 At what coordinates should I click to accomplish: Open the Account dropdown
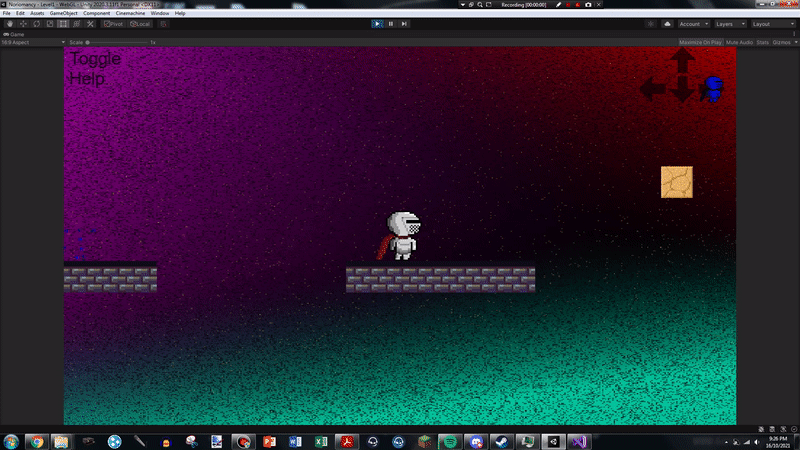coord(694,24)
